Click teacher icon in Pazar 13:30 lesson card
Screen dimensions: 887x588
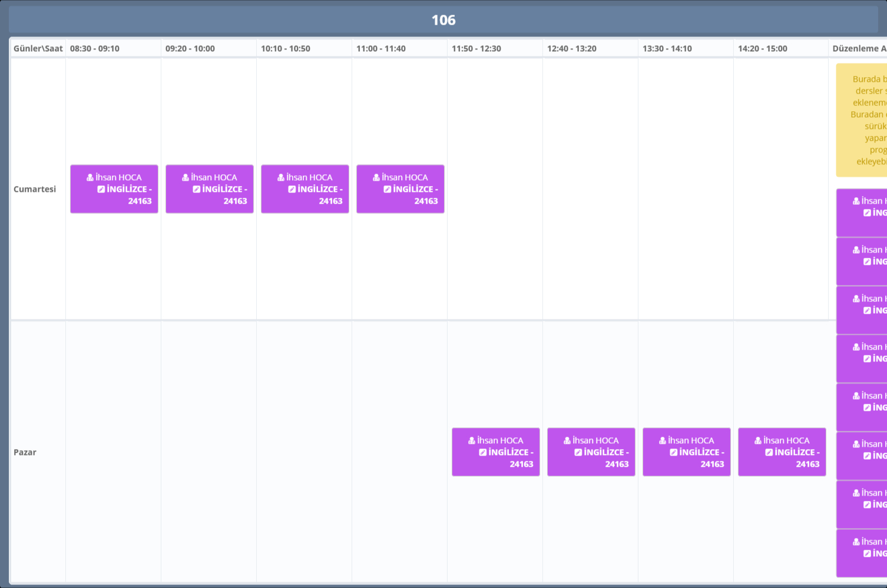663,440
